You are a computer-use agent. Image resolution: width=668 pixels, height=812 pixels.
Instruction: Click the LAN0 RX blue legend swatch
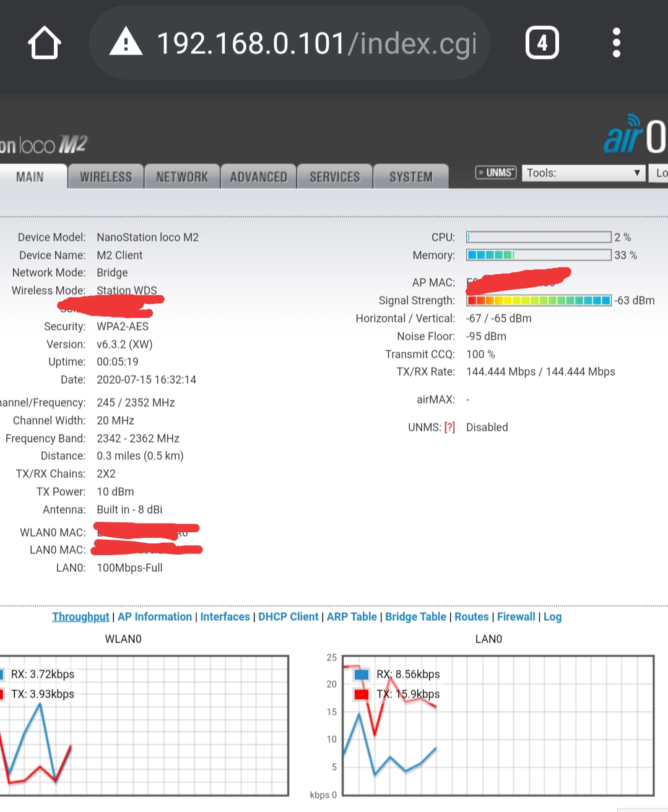[362, 674]
